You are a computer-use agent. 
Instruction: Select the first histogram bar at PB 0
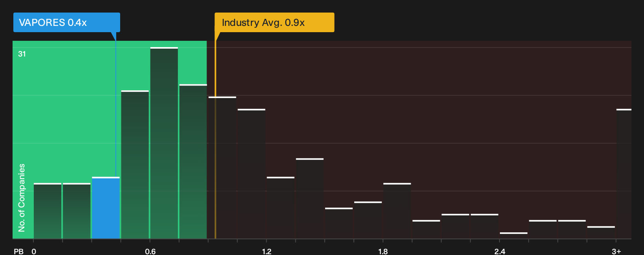[x=48, y=211]
